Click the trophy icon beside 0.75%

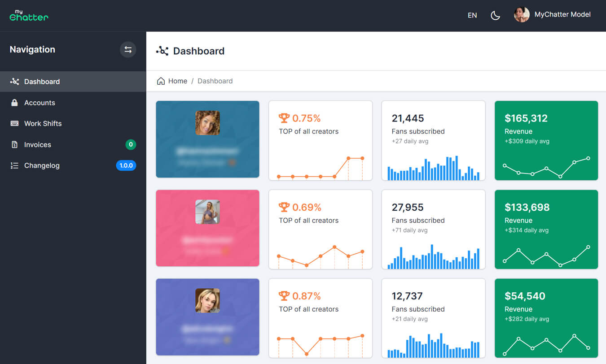pyautogui.click(x=284, y=118)
